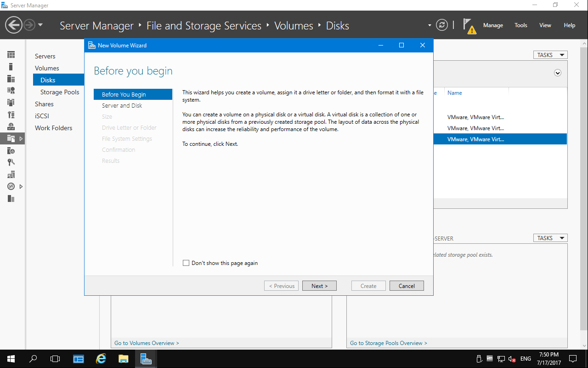
Task: Click Next in the New Volume Wizard
Action: 319,286
